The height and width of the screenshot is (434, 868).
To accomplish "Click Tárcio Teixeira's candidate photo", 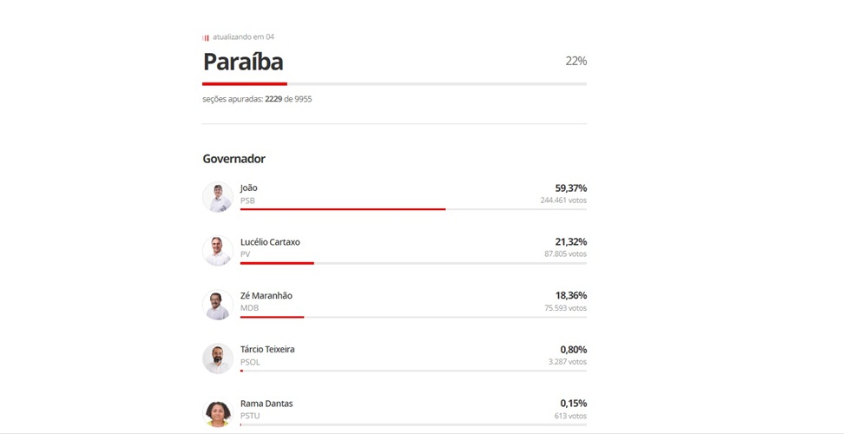I will pos(218,358).
